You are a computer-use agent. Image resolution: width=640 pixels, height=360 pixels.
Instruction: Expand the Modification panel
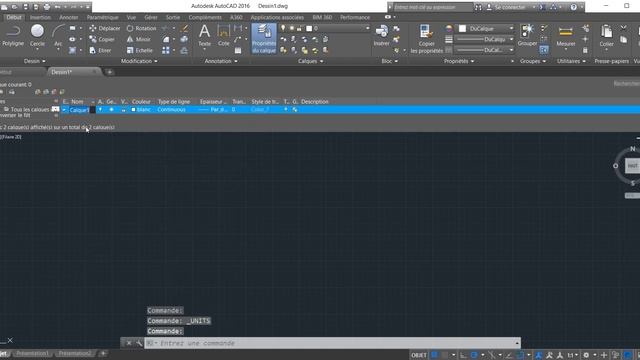pyautogui.click(x=139, y=61)
